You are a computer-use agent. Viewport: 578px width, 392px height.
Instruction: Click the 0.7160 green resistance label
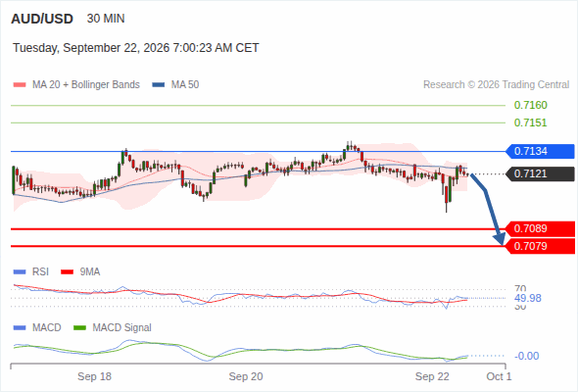point(530,105)
